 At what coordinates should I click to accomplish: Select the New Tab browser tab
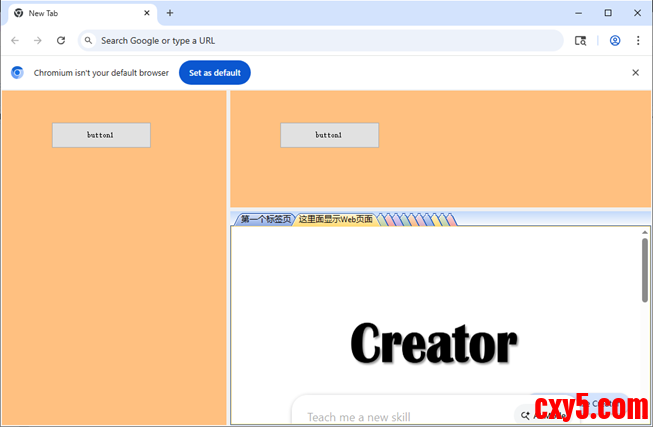pos(82,13)
